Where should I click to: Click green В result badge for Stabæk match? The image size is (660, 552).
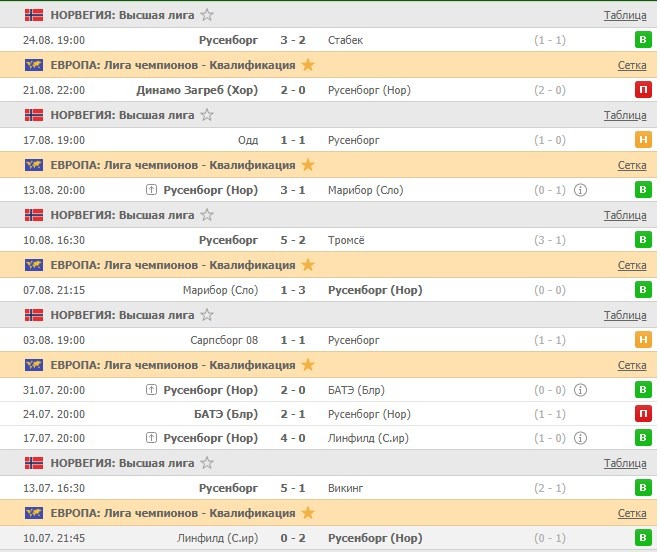click(643, 40)
